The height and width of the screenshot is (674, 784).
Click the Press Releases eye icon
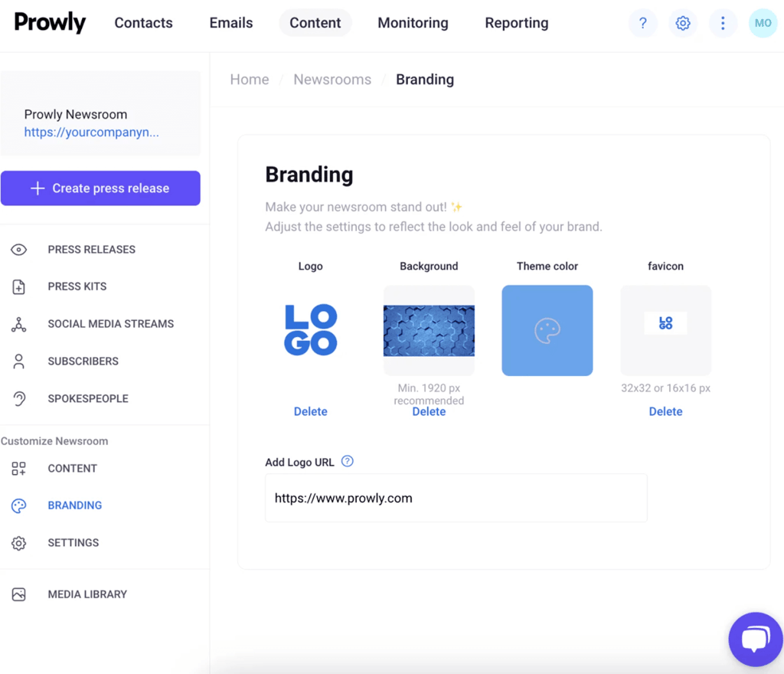(x=19, y=250)
